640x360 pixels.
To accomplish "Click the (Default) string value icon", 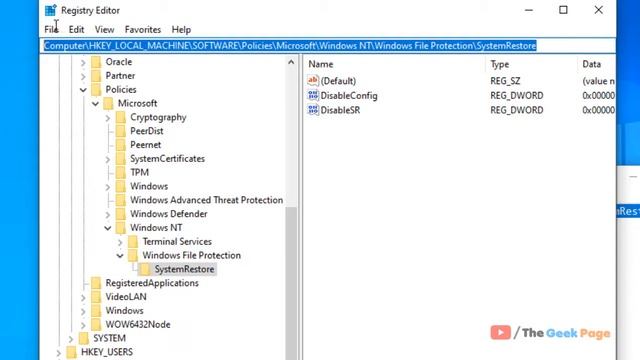I will point(313,80).
